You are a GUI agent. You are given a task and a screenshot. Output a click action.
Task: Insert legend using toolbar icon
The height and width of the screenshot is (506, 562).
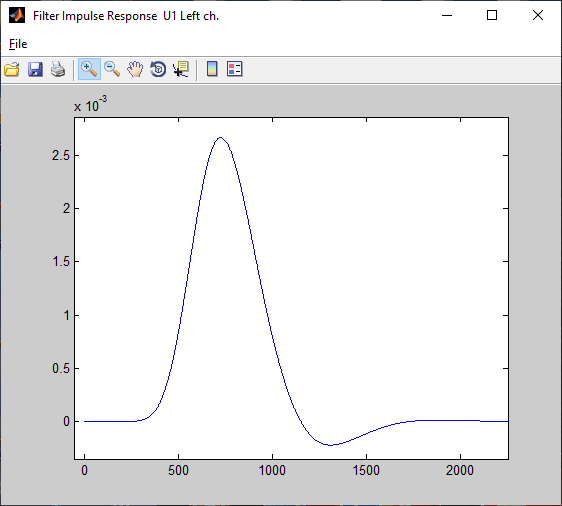235,69
